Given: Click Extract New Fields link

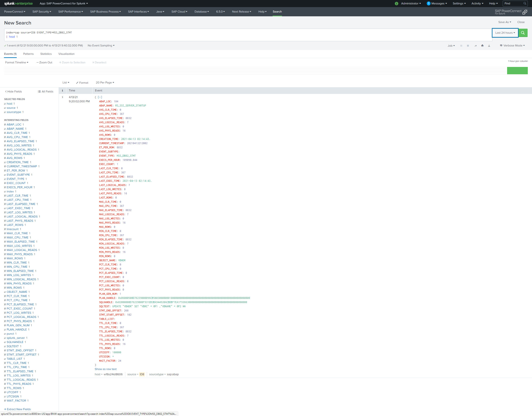Looking at the screenshot, I should (x=17, y=409).
